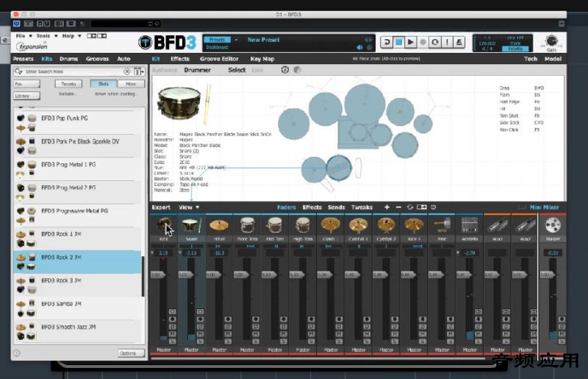The height and width of the screenshot is (379, 588).
Task: Select the Perc channel icon
Action: [x=442, y=225]
